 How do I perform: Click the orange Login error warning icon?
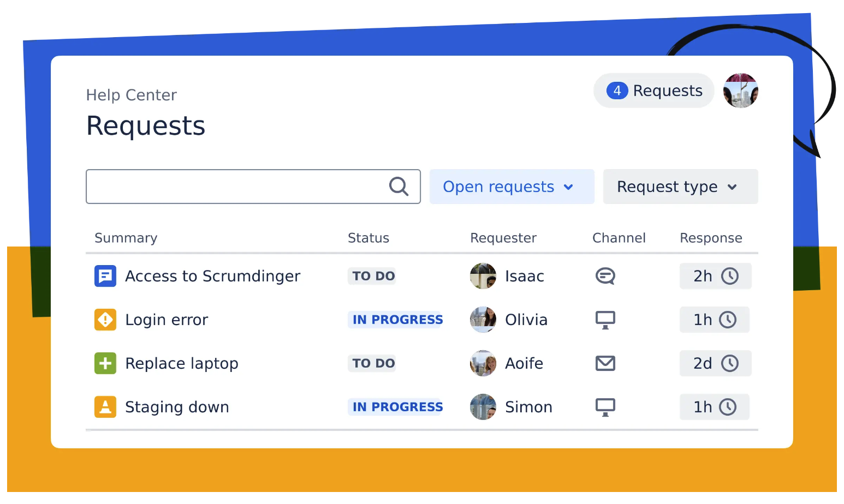(105, 320)
